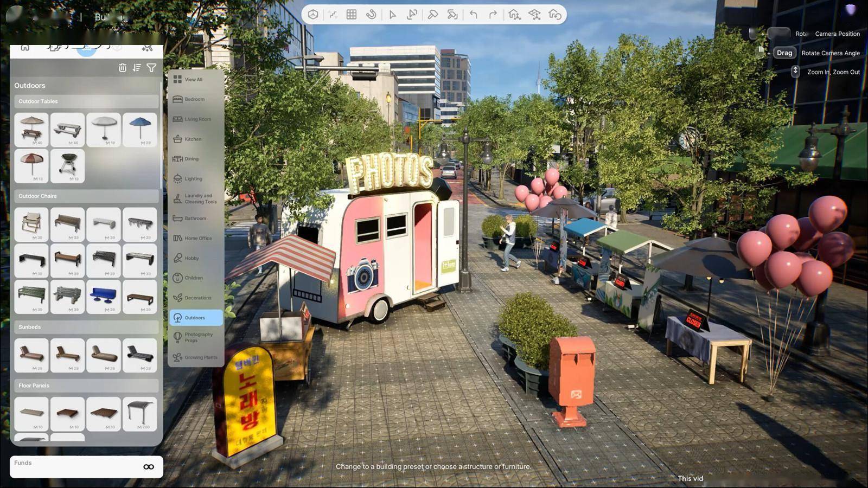Image resolution: width=868 pixels, height=488 pixels.
Task: Click the sort order icon
Action: click(x=137, y=68)
